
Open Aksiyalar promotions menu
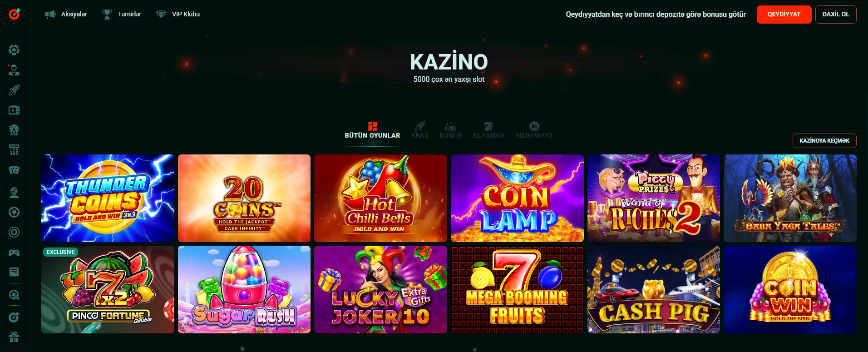coord(66,15)
